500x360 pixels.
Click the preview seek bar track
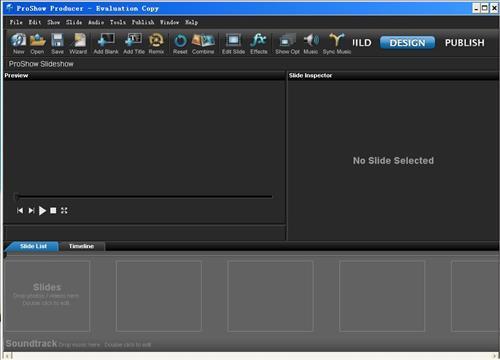pos(144,197)
